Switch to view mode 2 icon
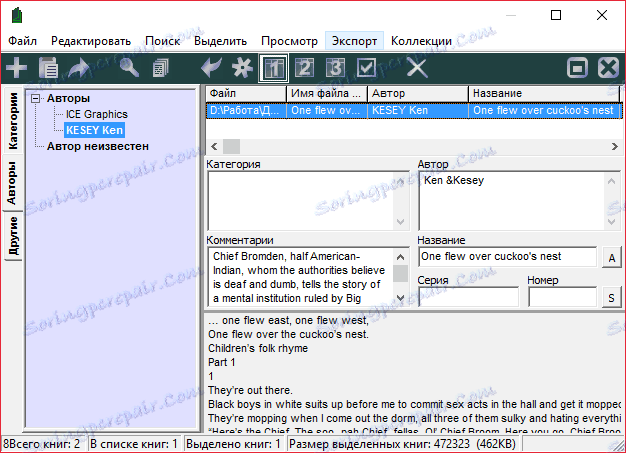Viewport: 626px width, 453px height. 304,67
